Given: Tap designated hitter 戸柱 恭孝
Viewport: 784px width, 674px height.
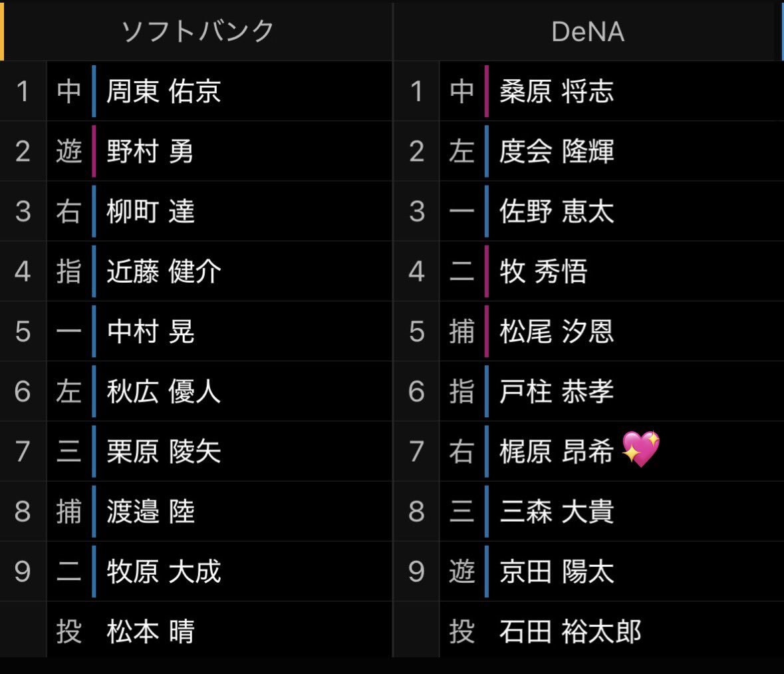Looking at the screenshot, I should (557, 391).
